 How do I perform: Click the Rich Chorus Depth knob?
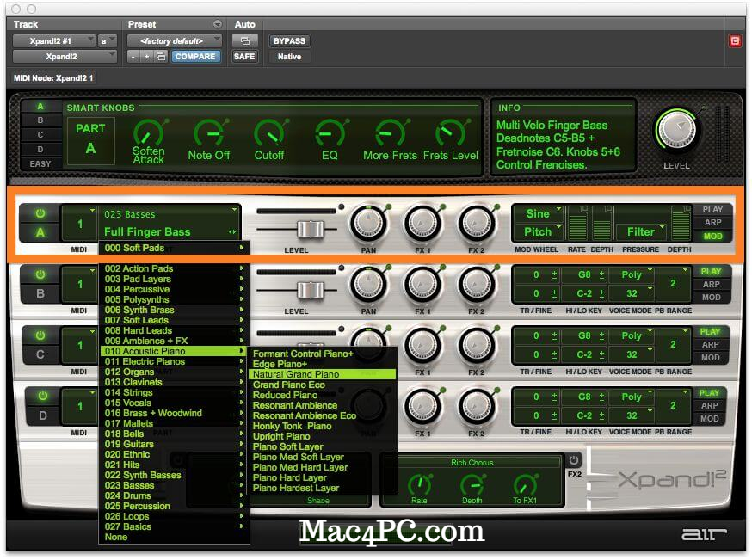[472, 484]
